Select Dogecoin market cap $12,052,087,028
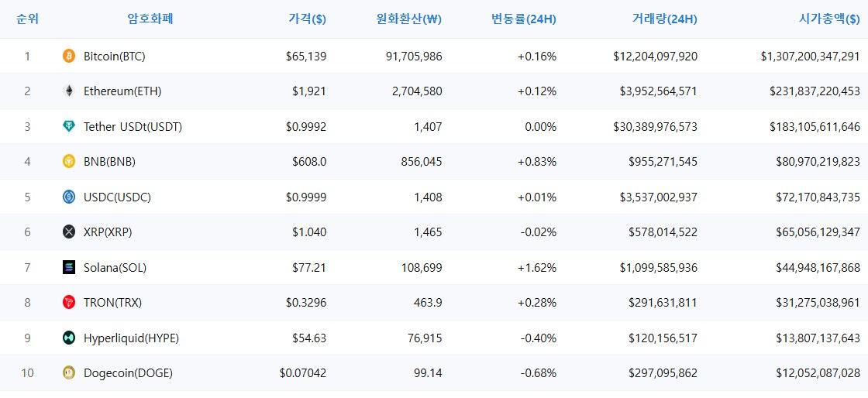 (x=818, y=373)
